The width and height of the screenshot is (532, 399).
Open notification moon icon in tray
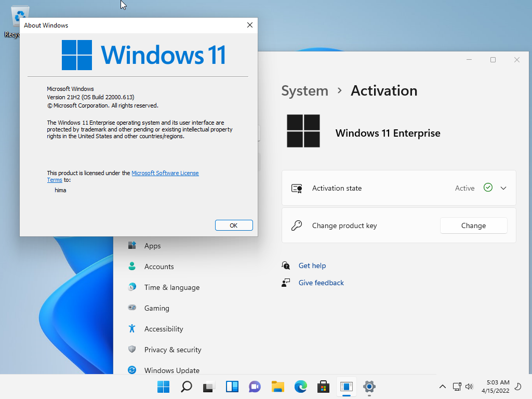point(518,387)
